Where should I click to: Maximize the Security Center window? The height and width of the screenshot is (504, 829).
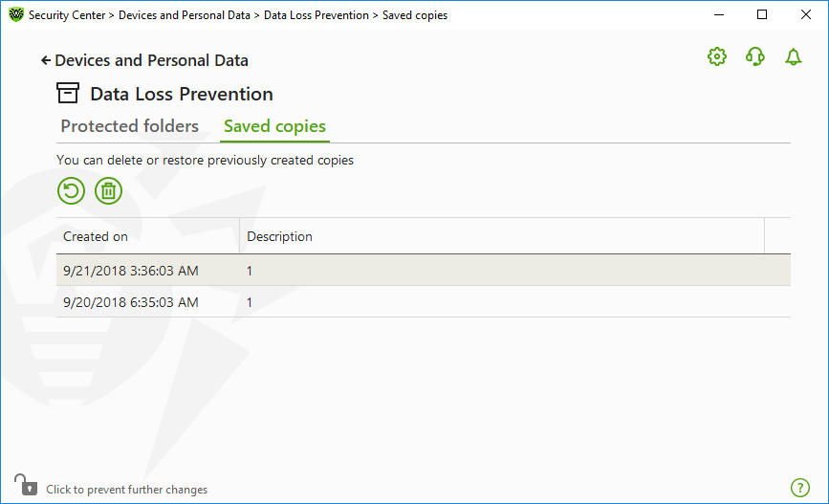coord(762,14)
